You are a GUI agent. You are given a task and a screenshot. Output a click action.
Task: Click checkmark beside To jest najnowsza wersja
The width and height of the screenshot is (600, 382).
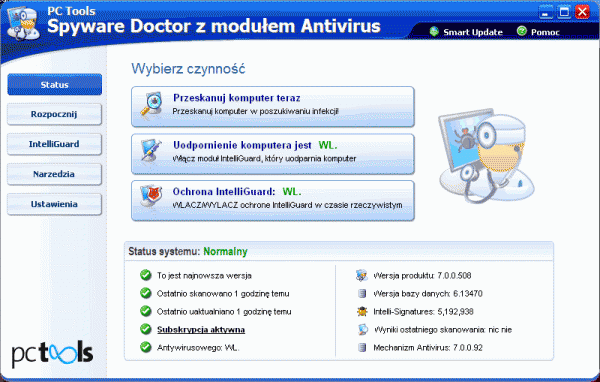145,275
